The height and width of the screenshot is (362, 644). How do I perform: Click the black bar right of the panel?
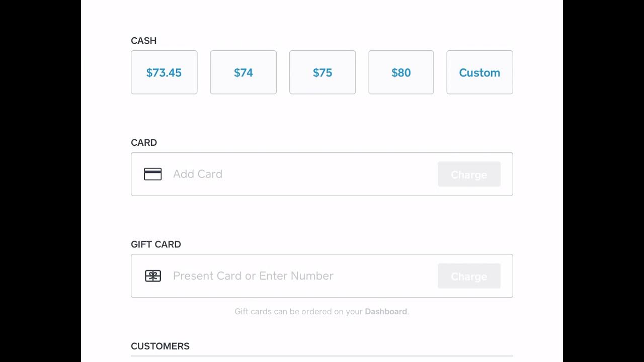[603, 181]
